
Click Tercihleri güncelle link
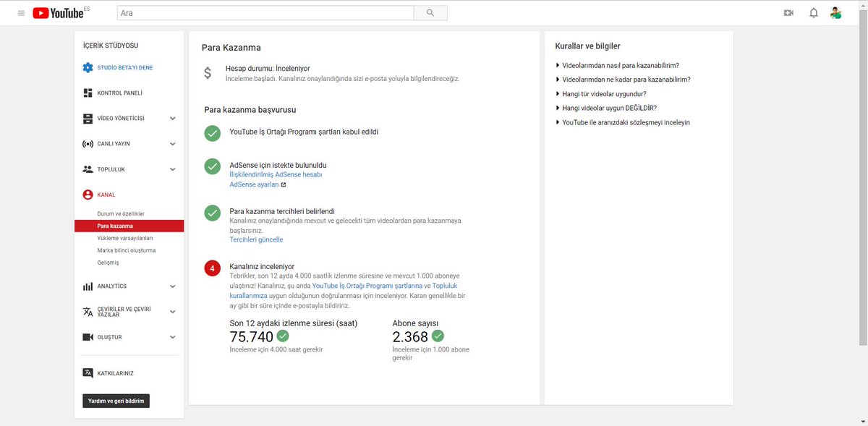[256, 239]
